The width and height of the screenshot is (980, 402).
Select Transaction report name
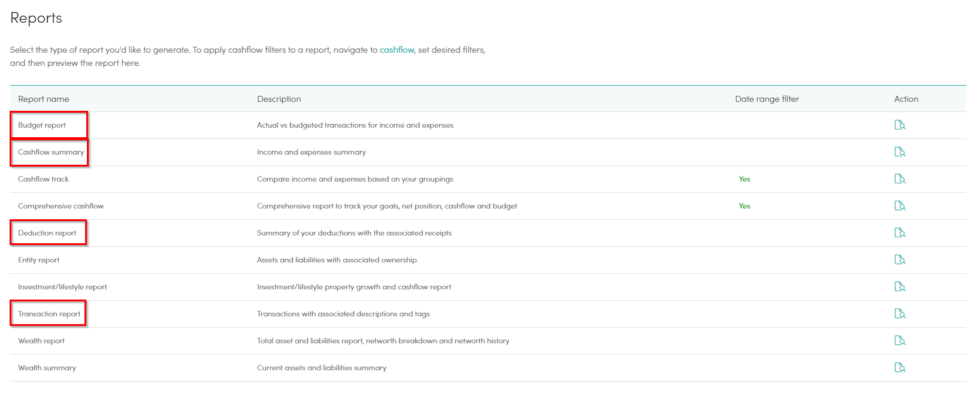(49, 314)
